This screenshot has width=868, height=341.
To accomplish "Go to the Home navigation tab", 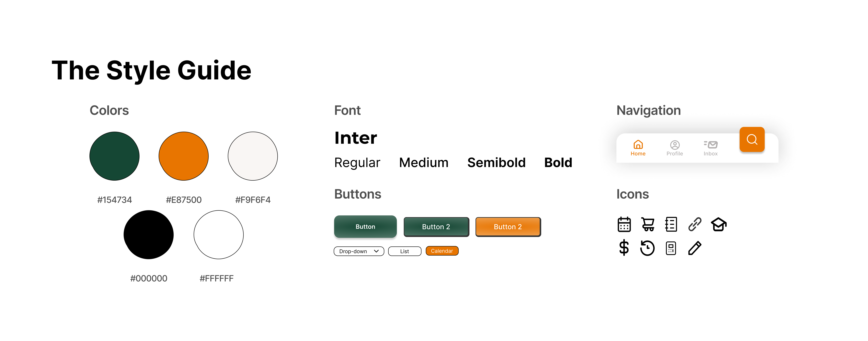I will click(x=638, y=148).
